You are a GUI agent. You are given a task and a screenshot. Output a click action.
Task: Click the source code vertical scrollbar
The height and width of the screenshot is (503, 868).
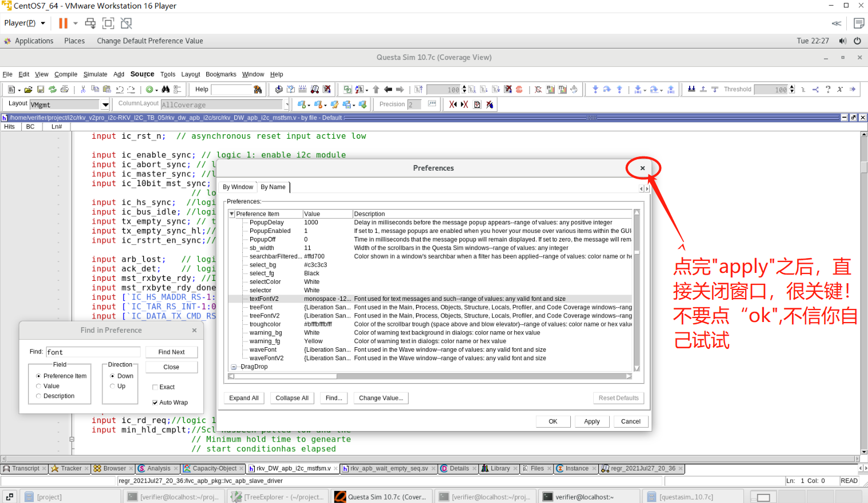coord(864,293)
